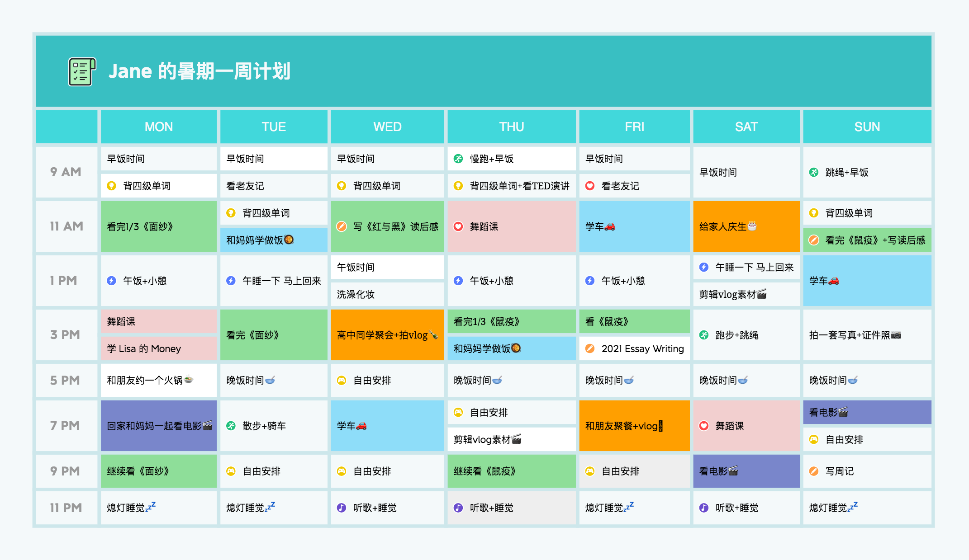Click the blue lightning icon in Monday 午饭+小憩
This screenshot has height=560, width=969.
tap(111, 281)
